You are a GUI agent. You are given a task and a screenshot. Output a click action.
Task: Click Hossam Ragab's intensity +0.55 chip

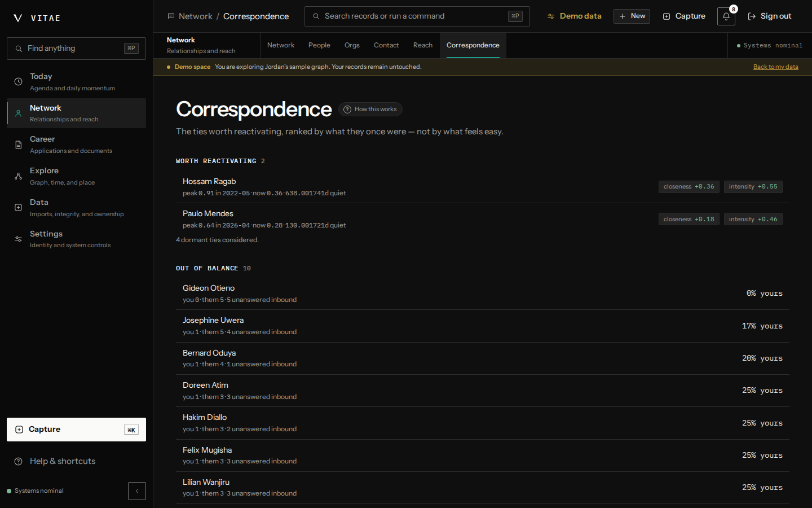pos(753,187)
